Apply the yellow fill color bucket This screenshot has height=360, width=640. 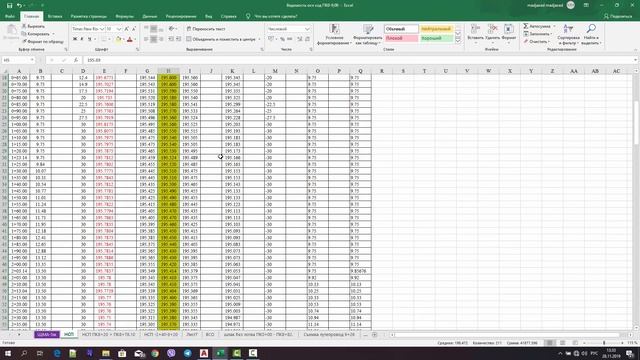(118, 39)
